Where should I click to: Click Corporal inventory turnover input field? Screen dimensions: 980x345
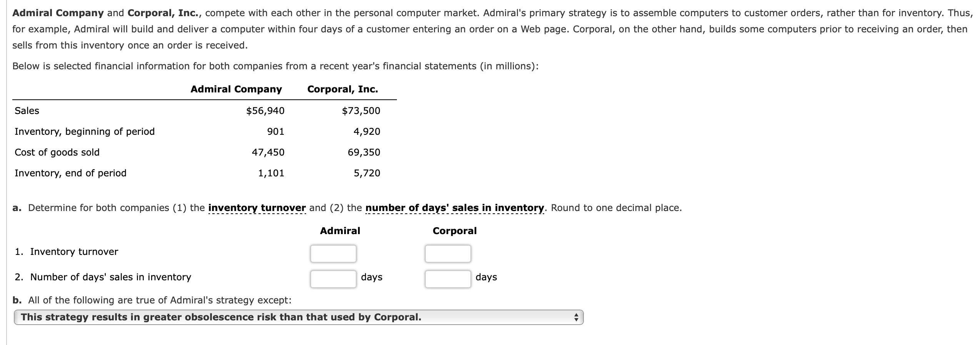[448, 253]
